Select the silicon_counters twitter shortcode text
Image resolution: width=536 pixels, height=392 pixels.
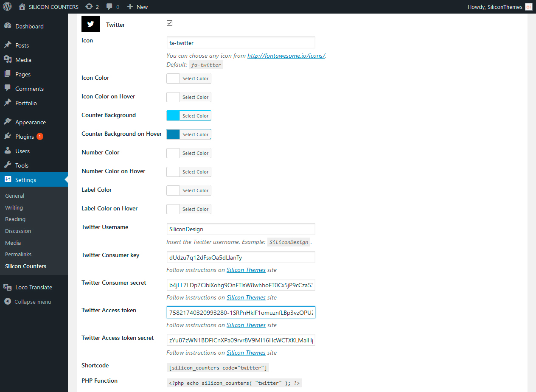click(218, 367)
